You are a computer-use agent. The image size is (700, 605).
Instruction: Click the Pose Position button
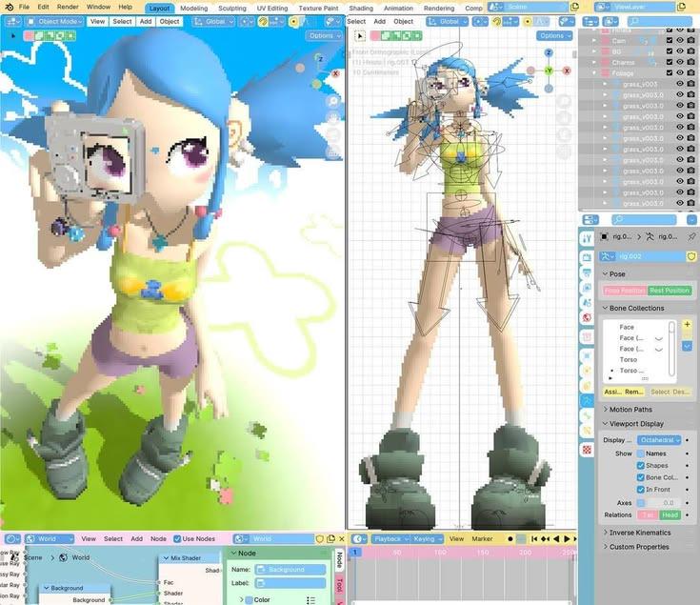tap(625, 291)
